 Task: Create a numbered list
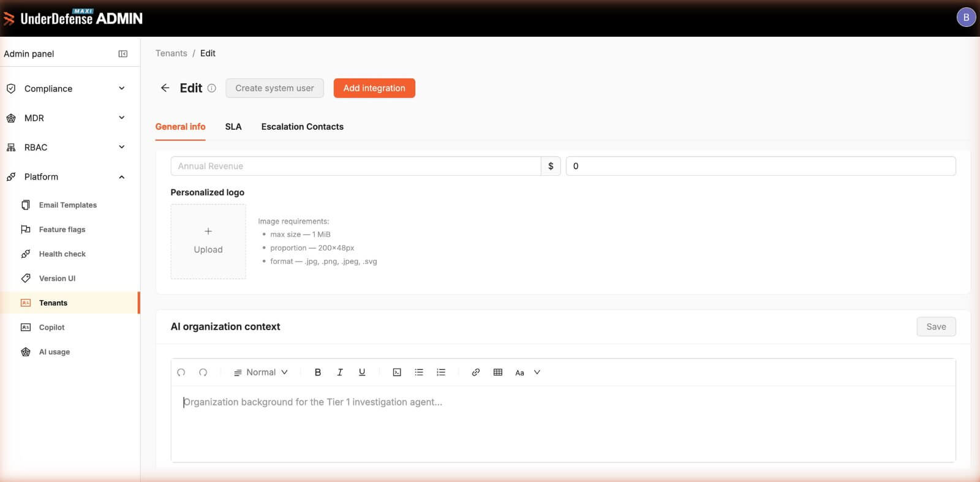point(441,372)
